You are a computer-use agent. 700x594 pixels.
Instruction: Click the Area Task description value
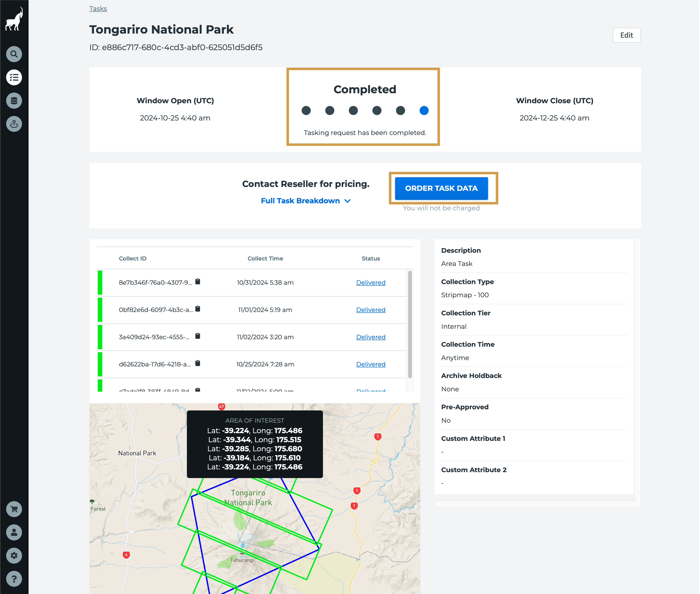(457, 264)
